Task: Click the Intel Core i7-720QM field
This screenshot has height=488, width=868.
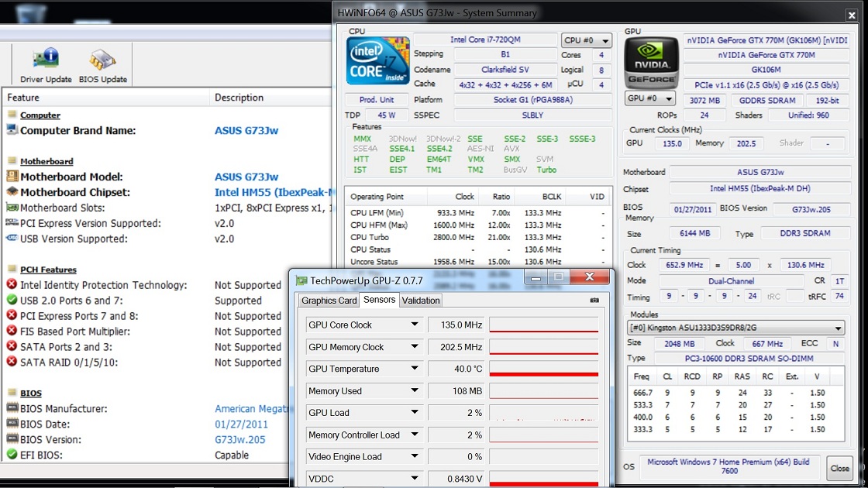Action: point(485,40)
